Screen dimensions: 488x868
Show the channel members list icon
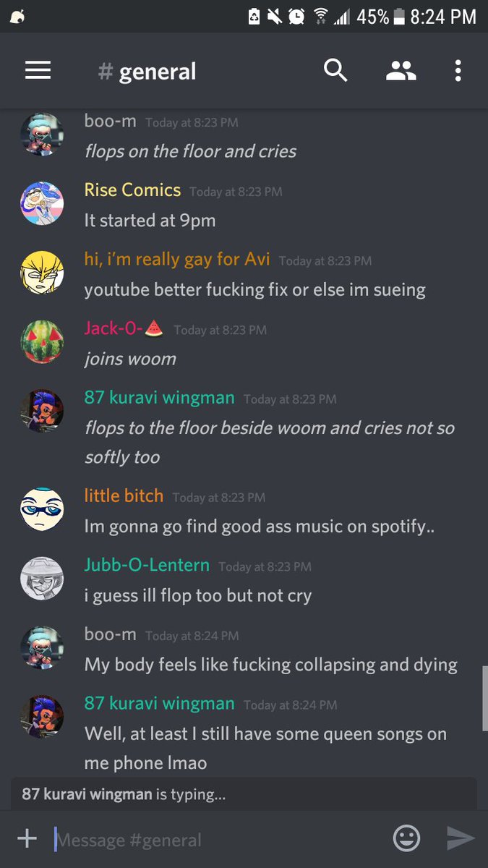click(401, 70)
